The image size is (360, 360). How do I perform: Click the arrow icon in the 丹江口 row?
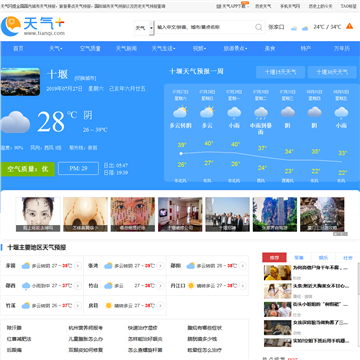click(x=243, y=286)
